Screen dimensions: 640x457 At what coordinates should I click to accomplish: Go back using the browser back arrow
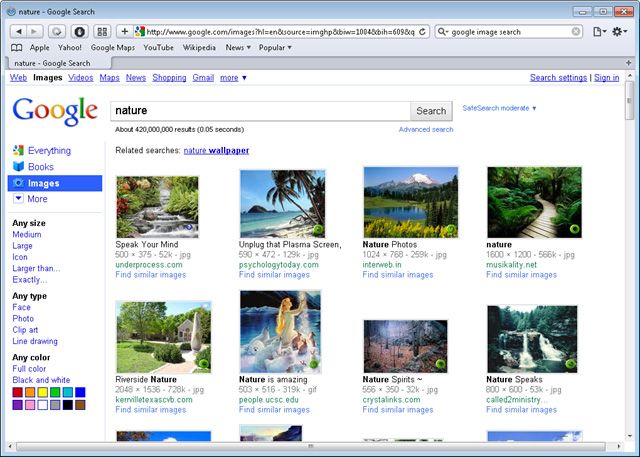(18, 31)
